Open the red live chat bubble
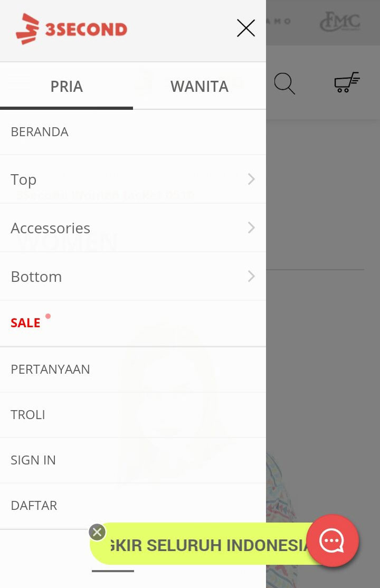 [x=332, y=540]
